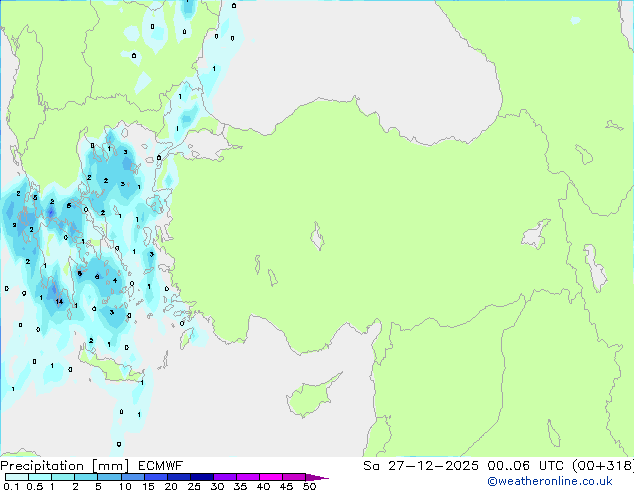Click the 15–20 mm legend color swatch

click(156, 477)
